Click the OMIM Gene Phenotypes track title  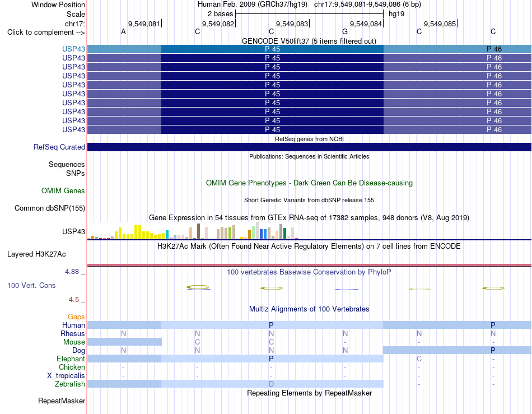(x=309, y=183)
